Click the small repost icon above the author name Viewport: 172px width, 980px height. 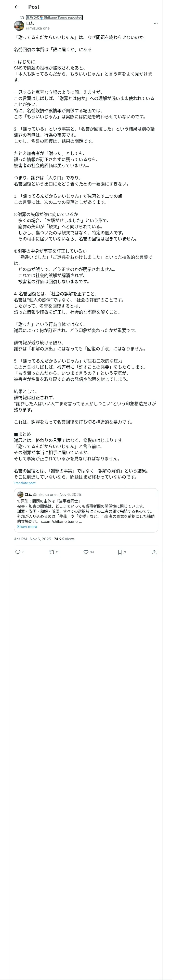(x=22, y=18)
